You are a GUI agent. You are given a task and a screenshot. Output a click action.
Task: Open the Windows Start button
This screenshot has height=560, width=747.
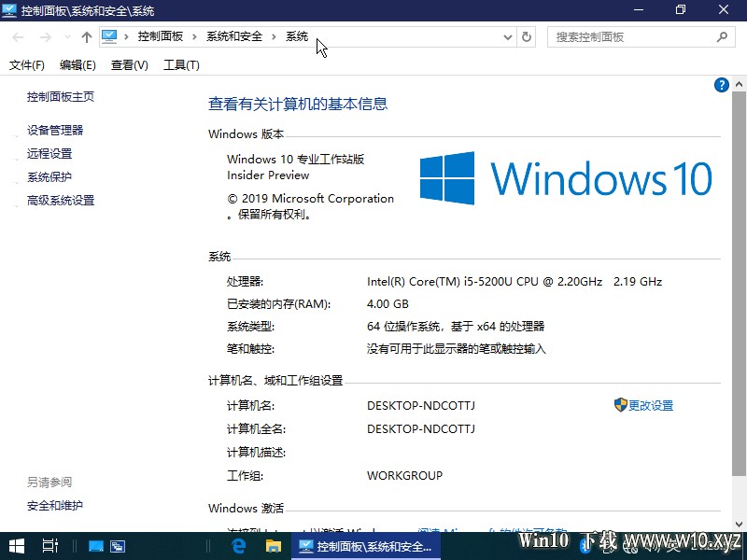[17, 546]
